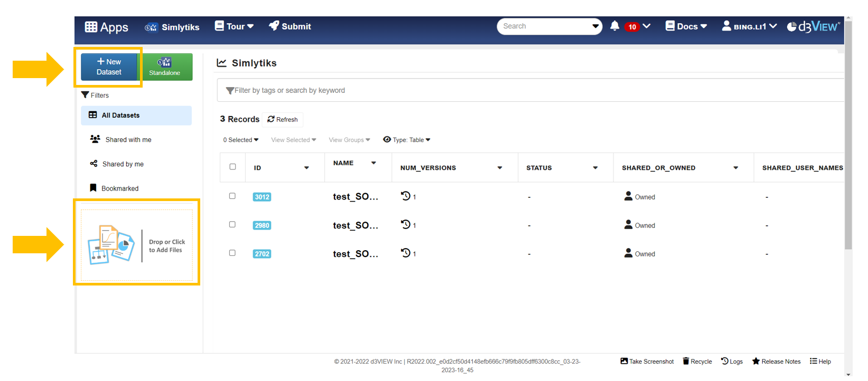Click the d3VIEW logo
Viewport: 868px width, 381px height.
813,26
